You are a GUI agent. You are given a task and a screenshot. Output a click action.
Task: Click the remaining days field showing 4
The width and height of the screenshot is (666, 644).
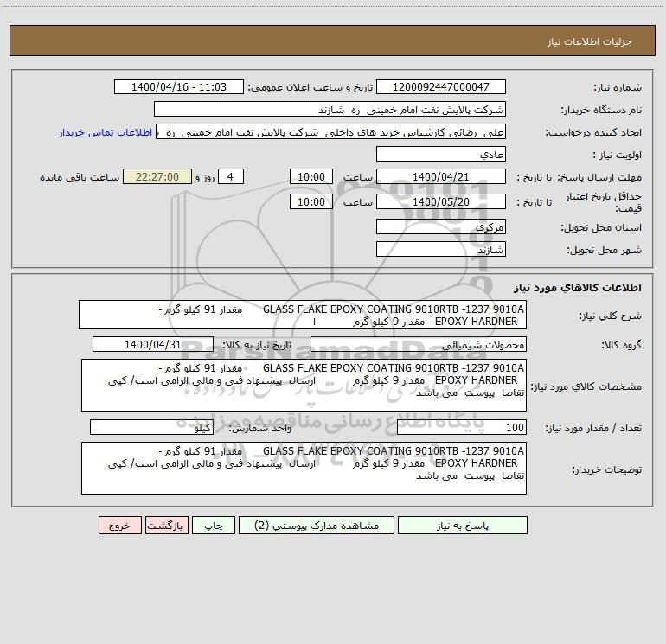click(231, 176)
